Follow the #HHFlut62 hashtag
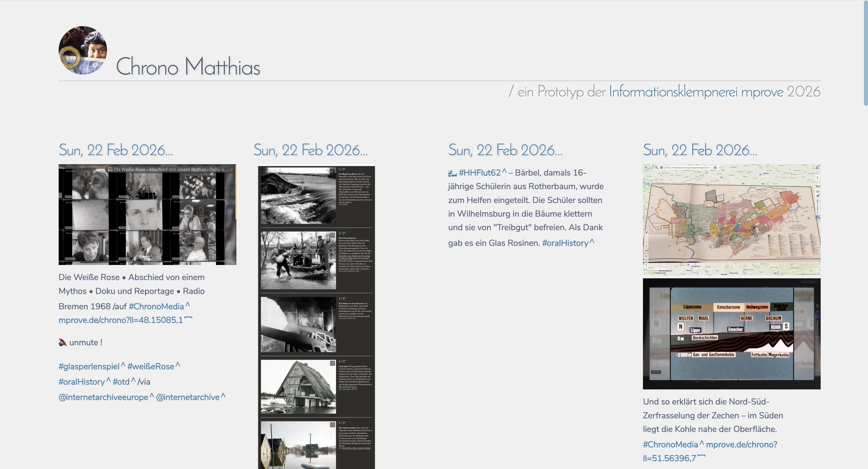Viewport: 868px width, 469px height. pos(483,173)
